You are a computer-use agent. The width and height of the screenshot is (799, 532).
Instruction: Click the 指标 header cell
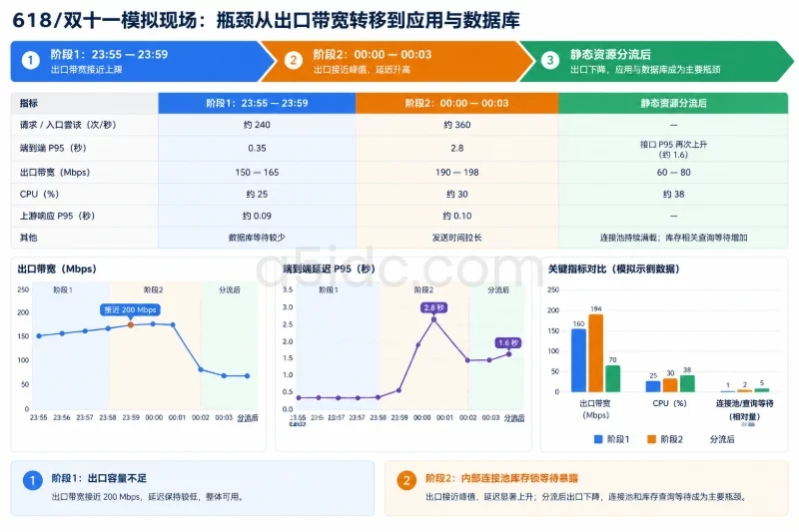pos(85,103)
